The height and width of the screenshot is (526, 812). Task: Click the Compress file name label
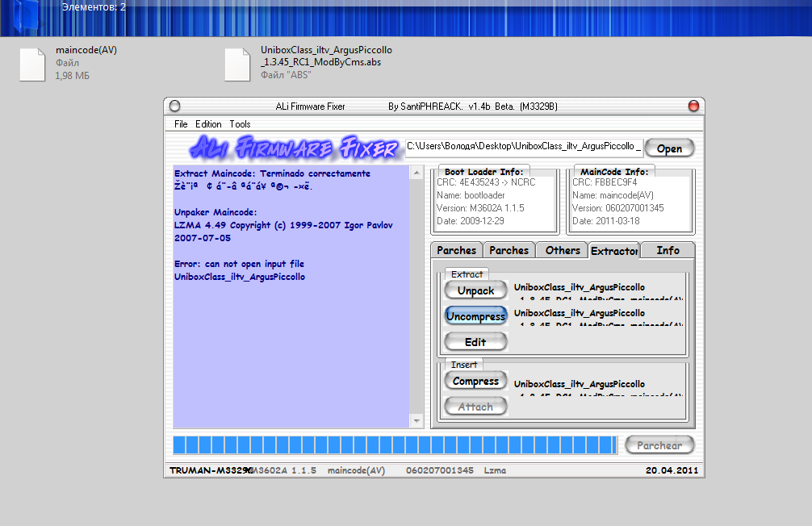598,388
